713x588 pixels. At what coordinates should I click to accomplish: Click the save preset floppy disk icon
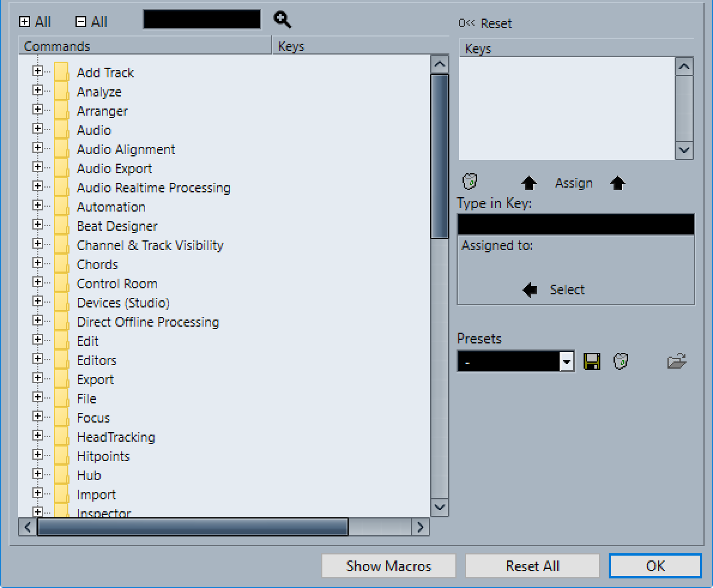pos(591,361)
